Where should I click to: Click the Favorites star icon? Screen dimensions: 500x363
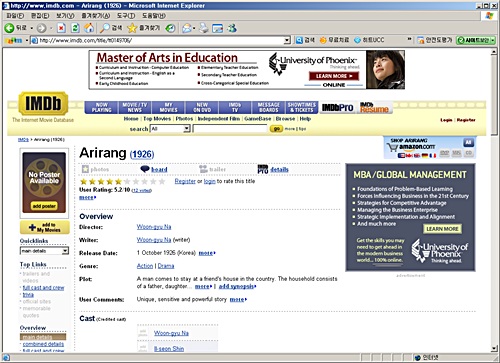coord(132,28)
